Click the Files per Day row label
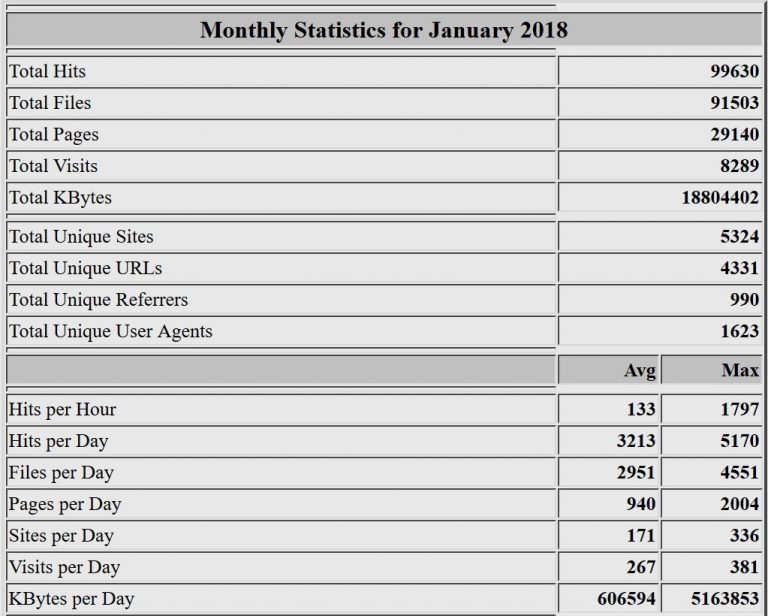The width and height of the screenshot is (768, 616). 61,472
